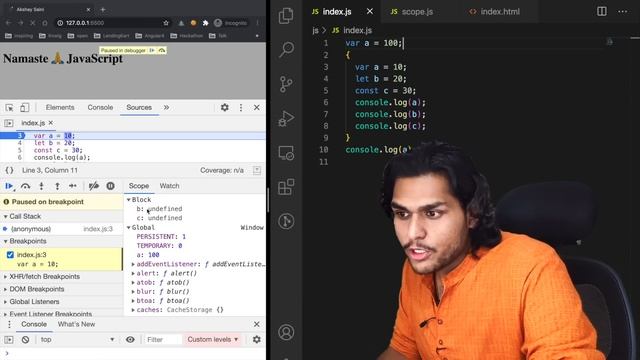Open DevTools settings gear
The height and width of the screenshot is (360, 640).
pos(224,107)
